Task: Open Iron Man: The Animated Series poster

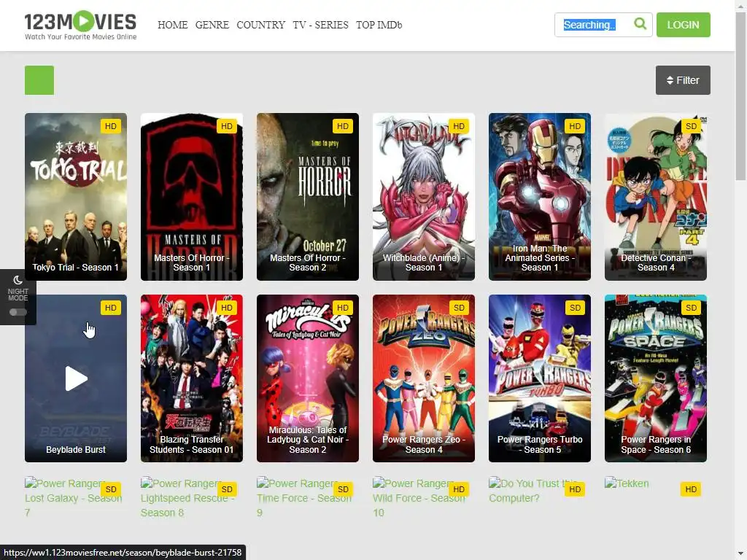Action: (540, 197)
